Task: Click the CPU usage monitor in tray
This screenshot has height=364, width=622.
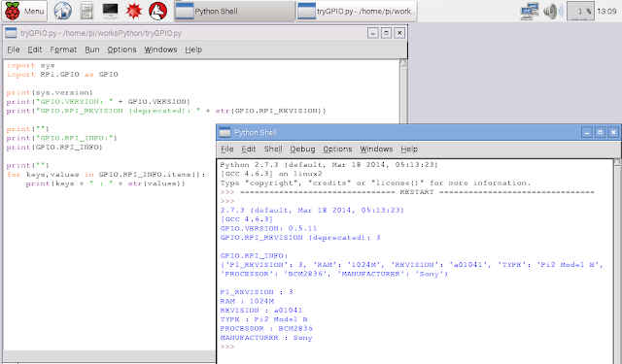Action: pos(580,11)
